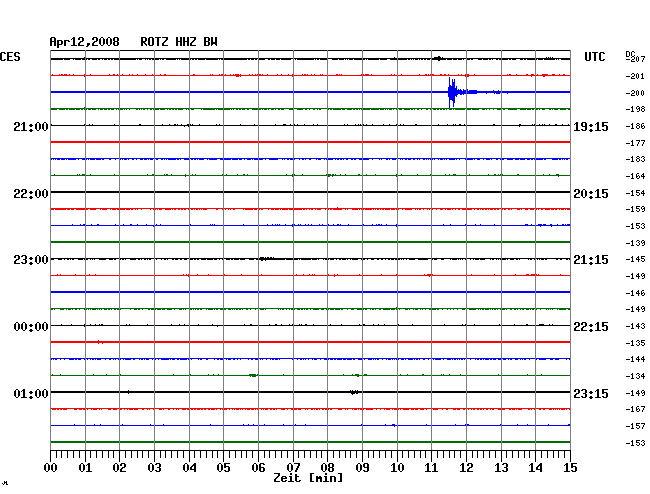Click the DC offset value -139
The height and width of the screenshot is (494, 650).
635,243
